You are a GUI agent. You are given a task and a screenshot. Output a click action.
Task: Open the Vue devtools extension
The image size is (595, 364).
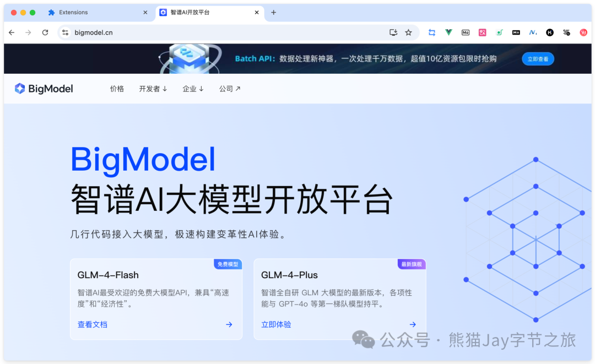click(448, 32)
